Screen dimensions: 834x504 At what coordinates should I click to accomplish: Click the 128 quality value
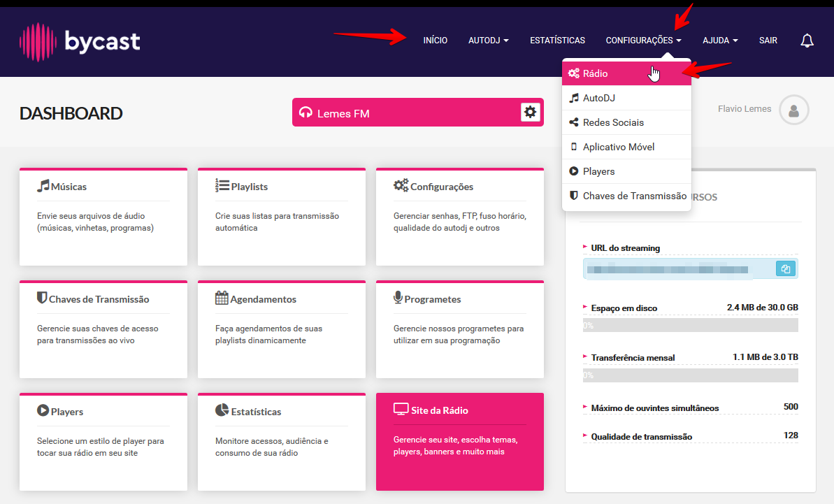pos(791,435)
